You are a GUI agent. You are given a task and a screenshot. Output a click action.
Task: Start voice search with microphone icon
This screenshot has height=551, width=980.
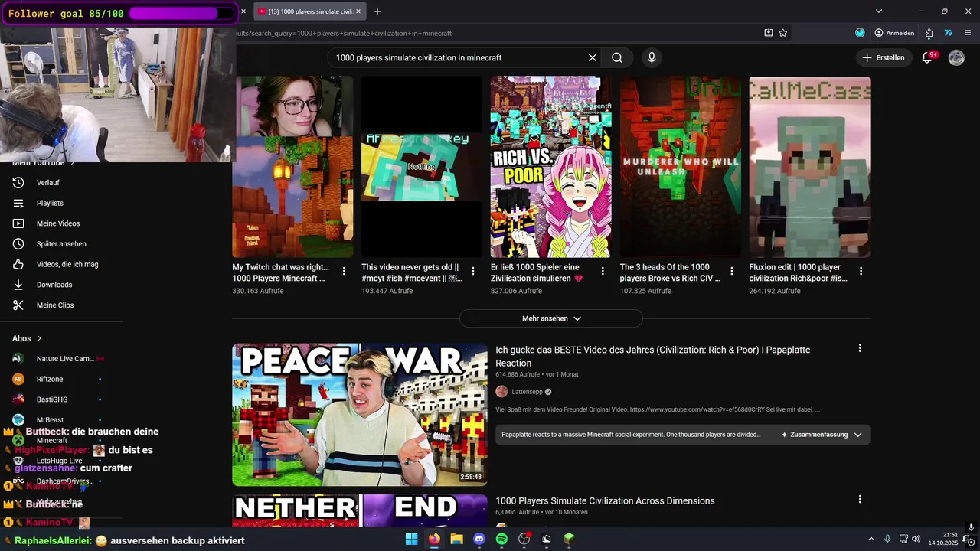[652, 57]
